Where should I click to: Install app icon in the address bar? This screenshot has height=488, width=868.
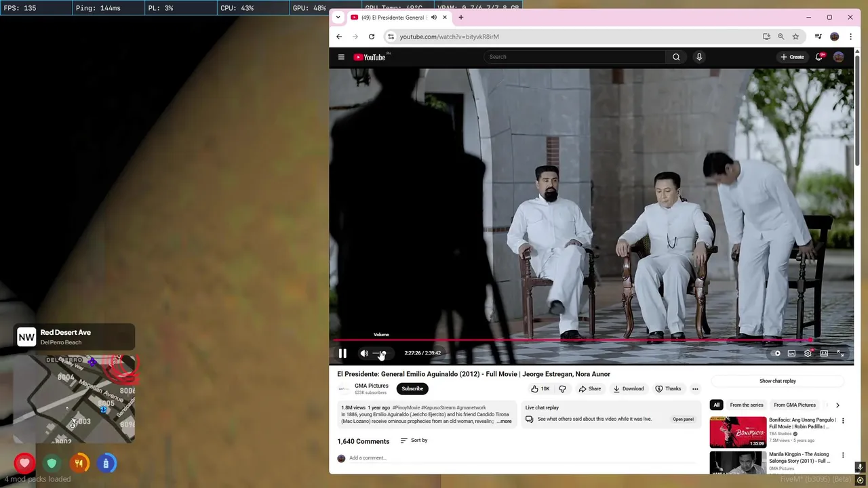pyautogui.click(x=766, y=37)
